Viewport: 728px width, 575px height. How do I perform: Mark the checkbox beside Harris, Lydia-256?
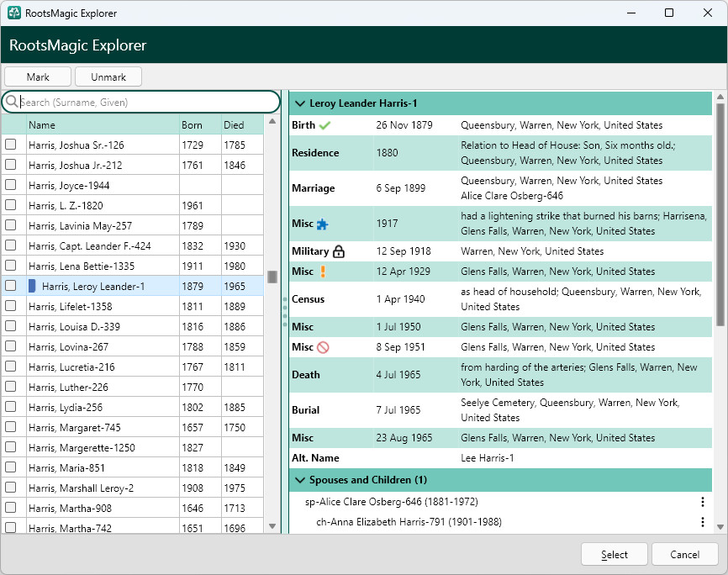coord(11,407)
